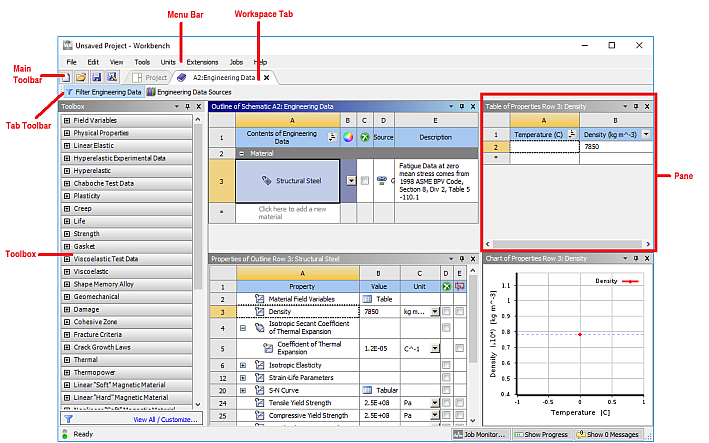Viewport: 709px width, 443px height.
Task: Open the Tools menu
Action: tap(142, 62)
